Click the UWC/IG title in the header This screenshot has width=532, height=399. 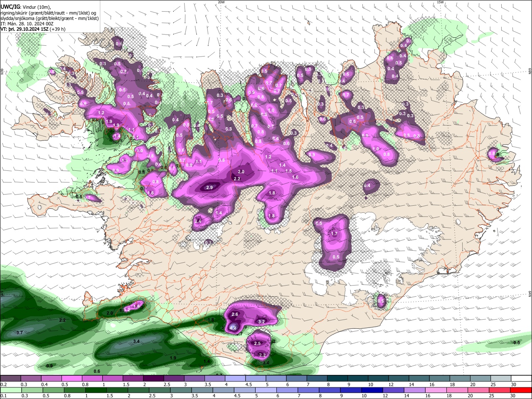tap(10, 7)
